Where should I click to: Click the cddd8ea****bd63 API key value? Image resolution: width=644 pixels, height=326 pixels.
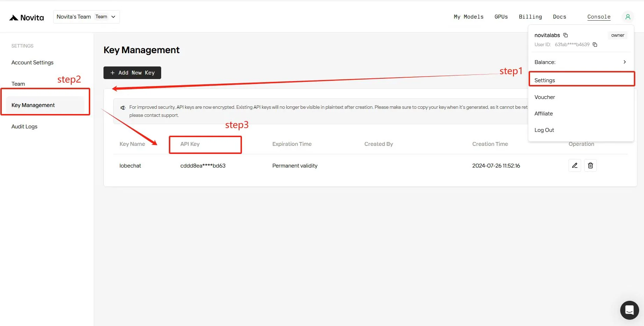click(203, 165)
